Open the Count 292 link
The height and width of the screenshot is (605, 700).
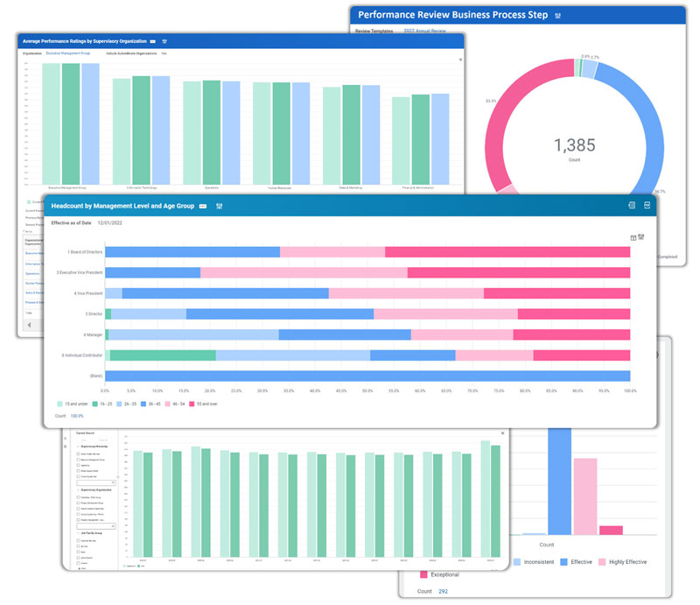pyautogui.click(x=443, y=592)
